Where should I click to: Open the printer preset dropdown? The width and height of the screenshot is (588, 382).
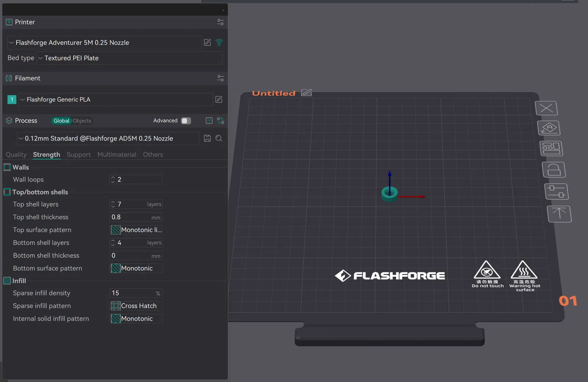tap(104, 43)
